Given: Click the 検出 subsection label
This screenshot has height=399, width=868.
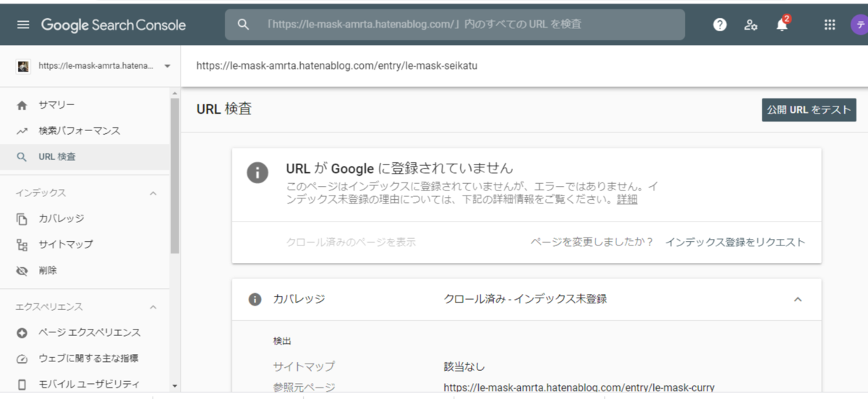Looking at the screenshot, I should coord(282,340).
